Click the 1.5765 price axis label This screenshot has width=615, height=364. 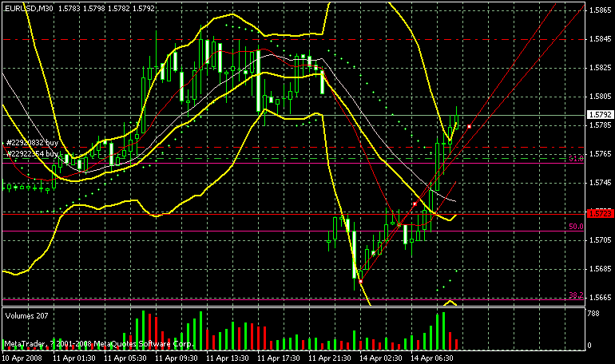tap(601, 154)
